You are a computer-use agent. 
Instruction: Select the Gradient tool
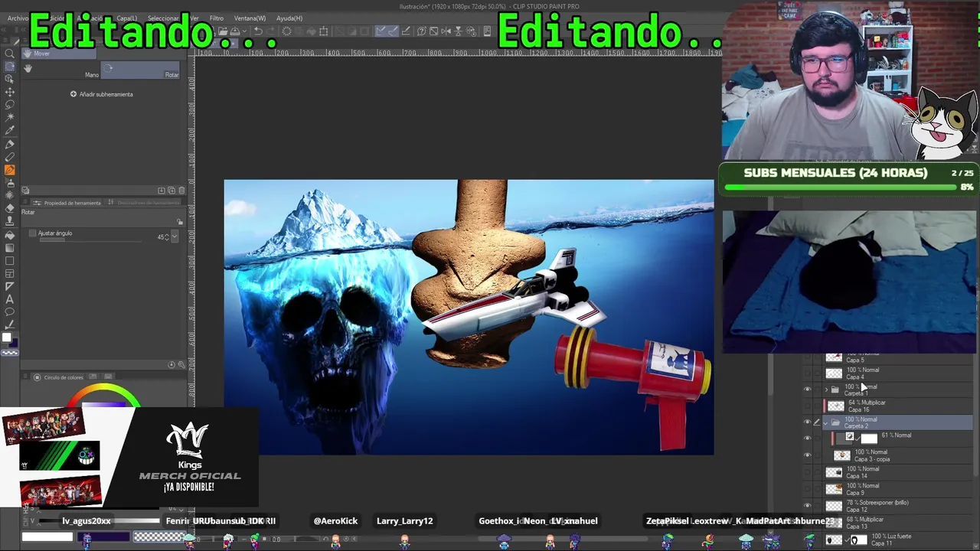10,248
